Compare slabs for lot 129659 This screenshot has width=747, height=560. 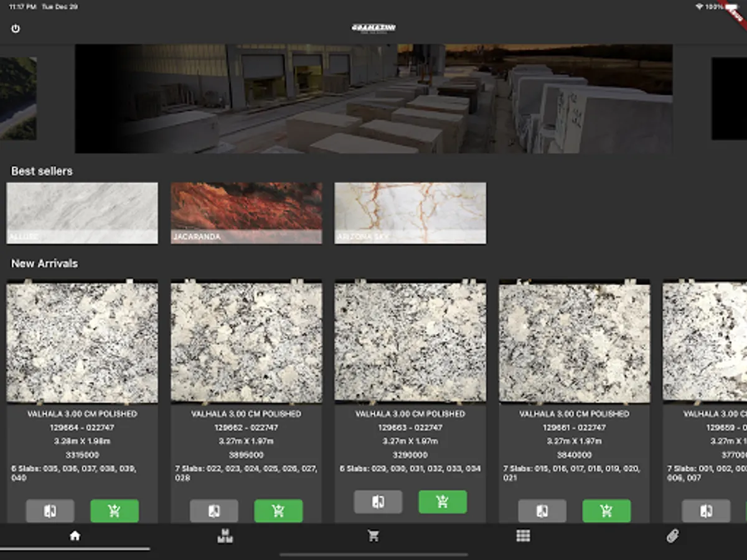click(706, 511)
